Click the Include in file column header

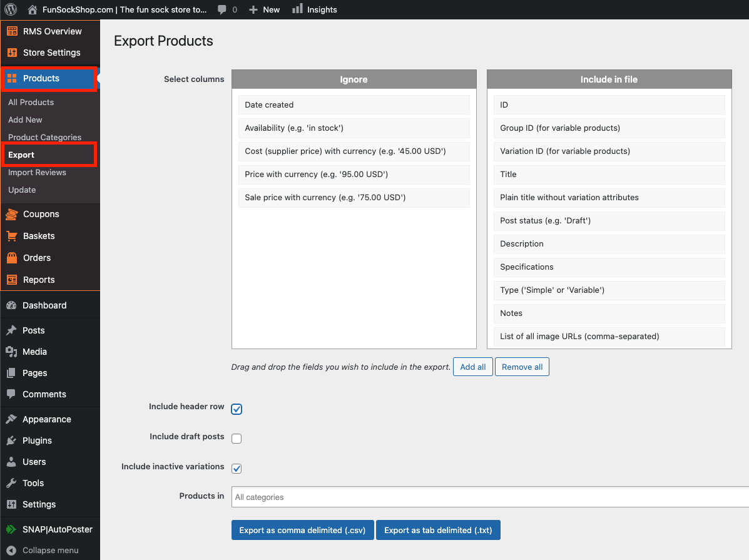(609, 79)
